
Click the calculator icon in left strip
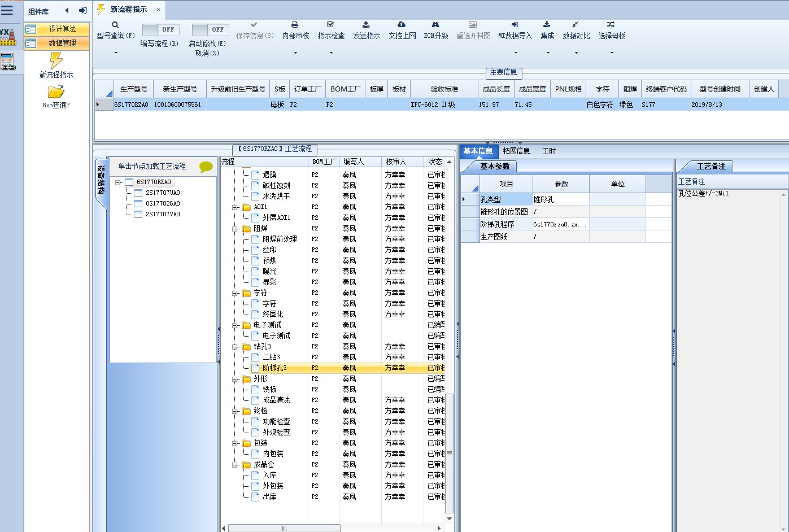[x=7, y=62]
